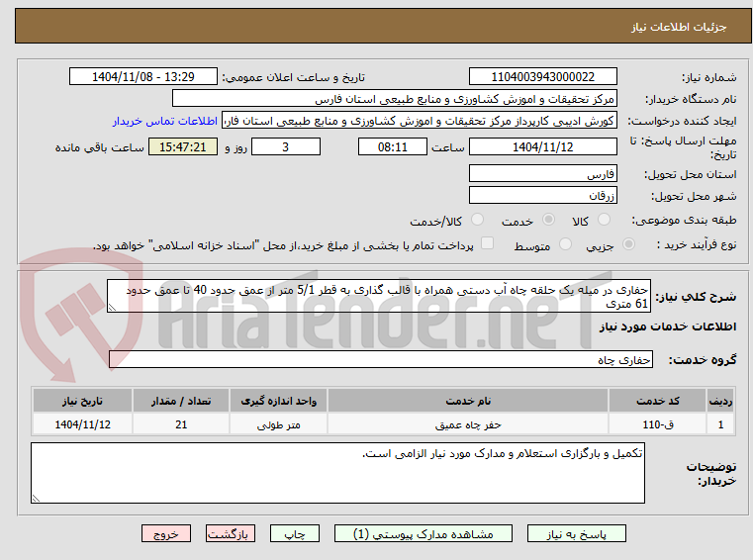Viewport: 753px width, 560px height.
Task: Click the خروج exit button
Action: (166, 533)
